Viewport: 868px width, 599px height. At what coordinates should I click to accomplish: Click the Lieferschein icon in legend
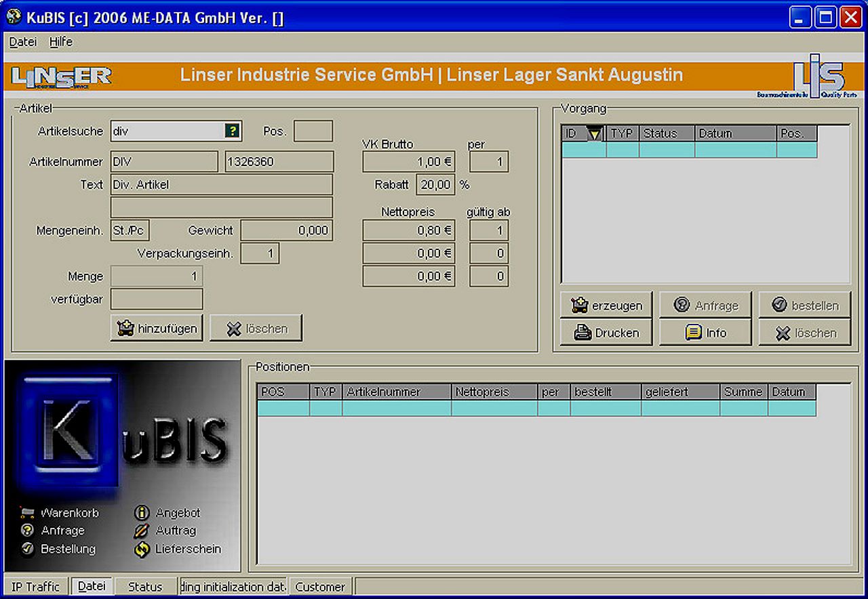[x=142, y=549]
